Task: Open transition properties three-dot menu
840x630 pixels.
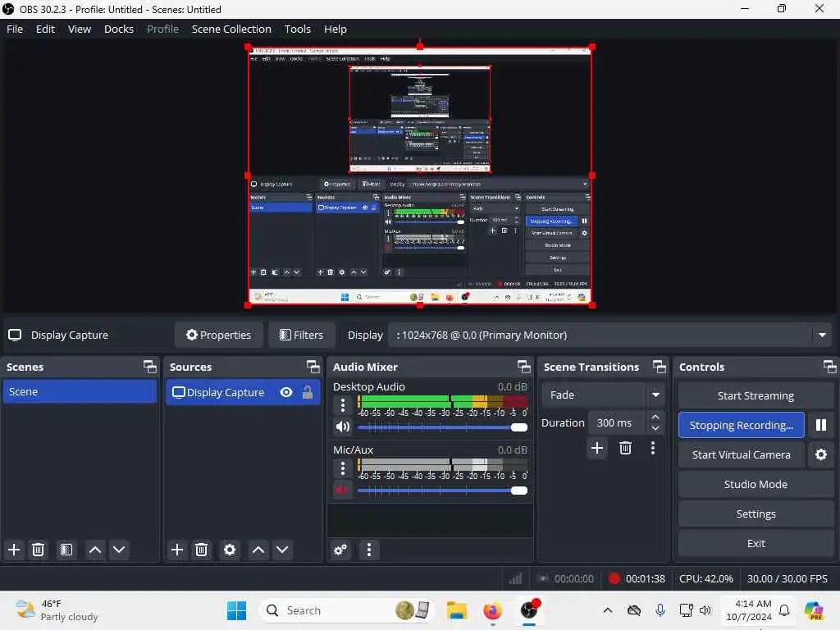Action: tap(652, 448)
